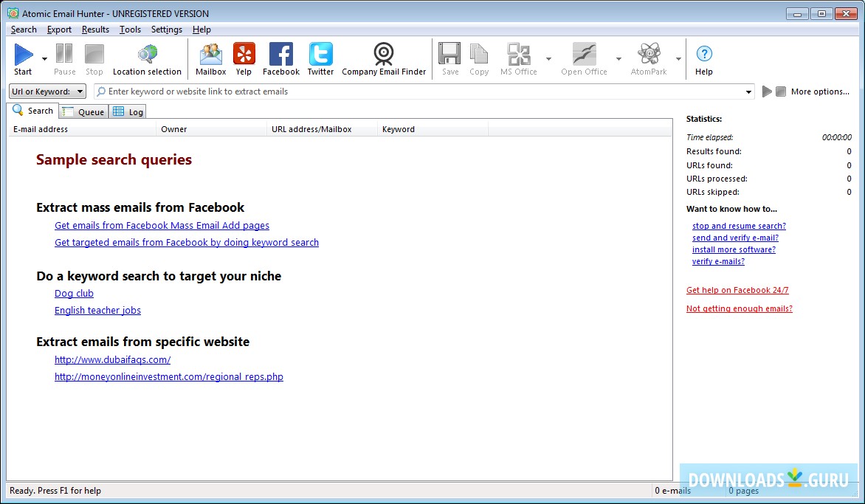Click 'Ready. Press F1 for help' status text
Screen dimensions: 865x504
pyautogui.click(x=55, y=491)
